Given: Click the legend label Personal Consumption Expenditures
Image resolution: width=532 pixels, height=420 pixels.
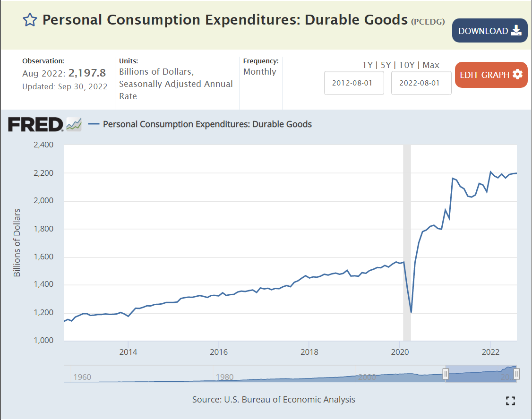Looking at the screenshot, I should [207, 124].
